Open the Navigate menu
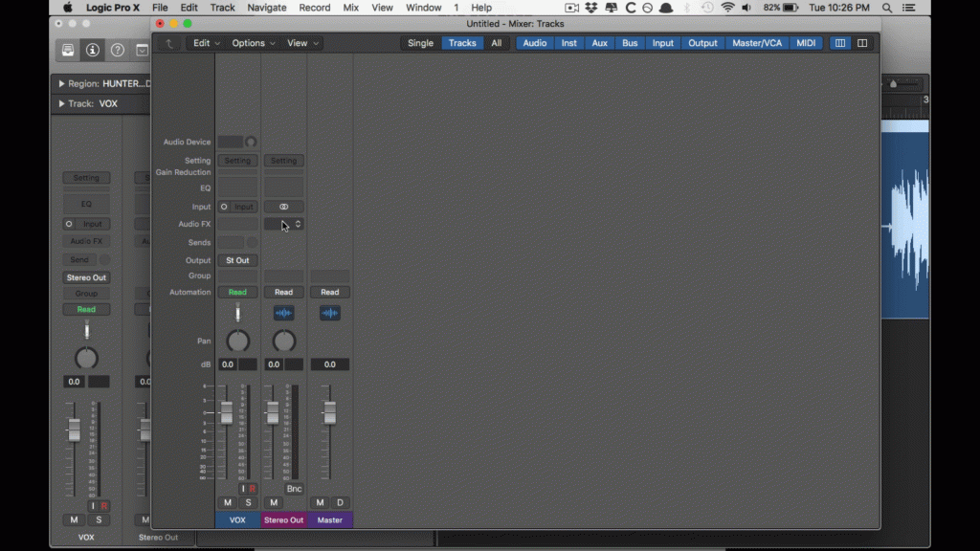The image size is (980, 551). 266,8
